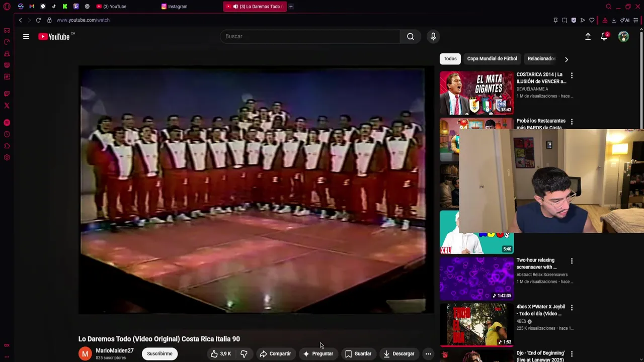Viewport: 644px width, 362px height.
Task: Click the Opera pinboard pin icon
Action: click(555, 20)
